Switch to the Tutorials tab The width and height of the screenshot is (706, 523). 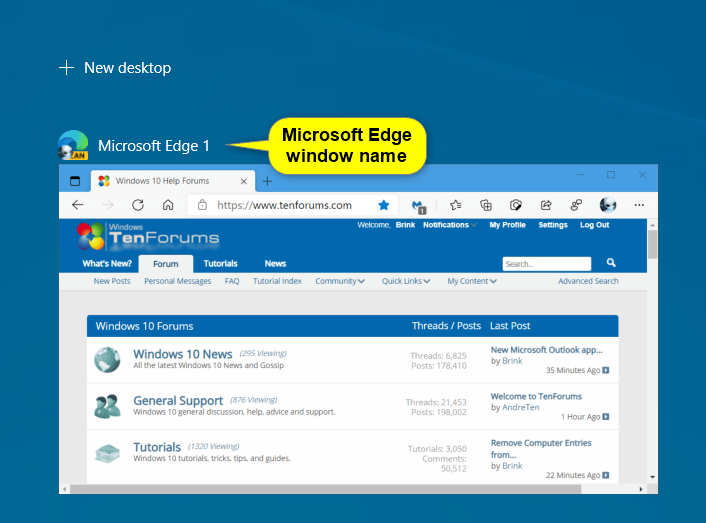click(220, 264)
